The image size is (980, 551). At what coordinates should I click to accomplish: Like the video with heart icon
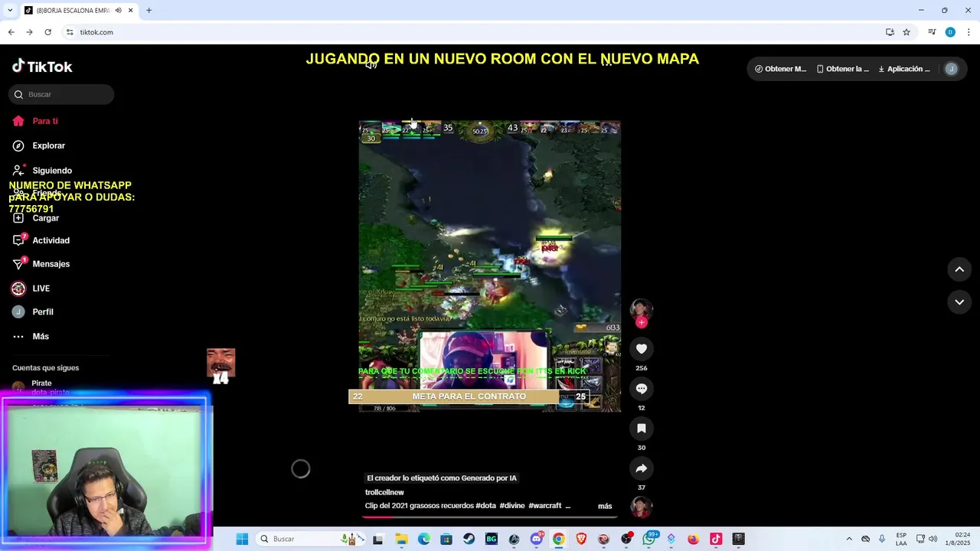click(642, 349)
